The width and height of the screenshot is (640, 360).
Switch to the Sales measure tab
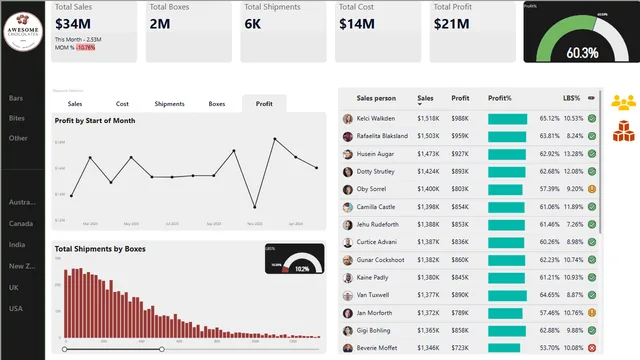[75, 104]
